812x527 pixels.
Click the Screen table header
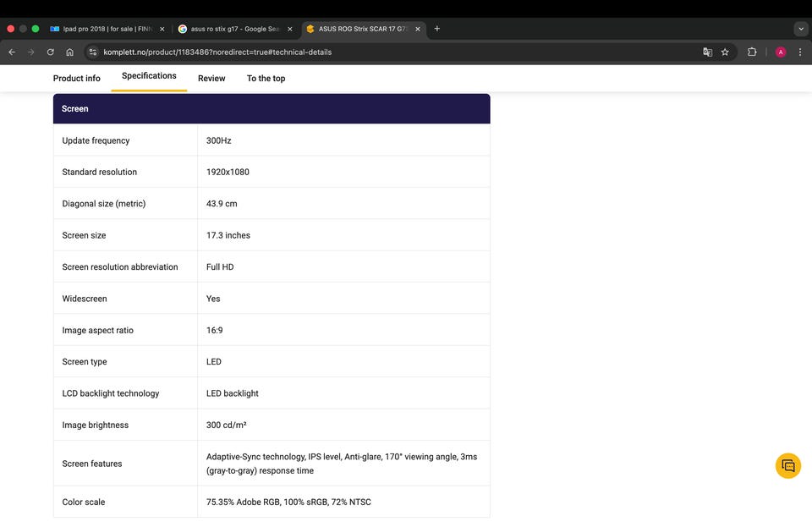pyautogui.click(x=272, y=109)
